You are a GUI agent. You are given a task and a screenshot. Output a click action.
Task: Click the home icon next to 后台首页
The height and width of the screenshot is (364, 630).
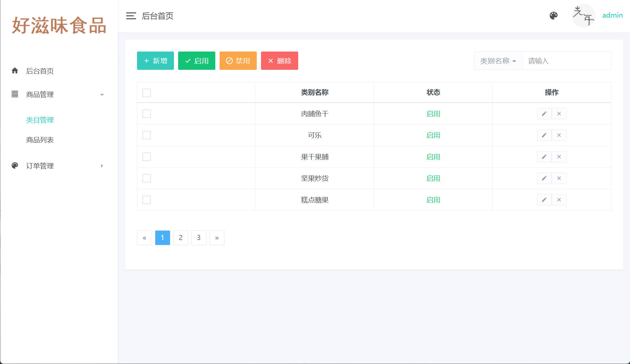[x=15, y=71]
